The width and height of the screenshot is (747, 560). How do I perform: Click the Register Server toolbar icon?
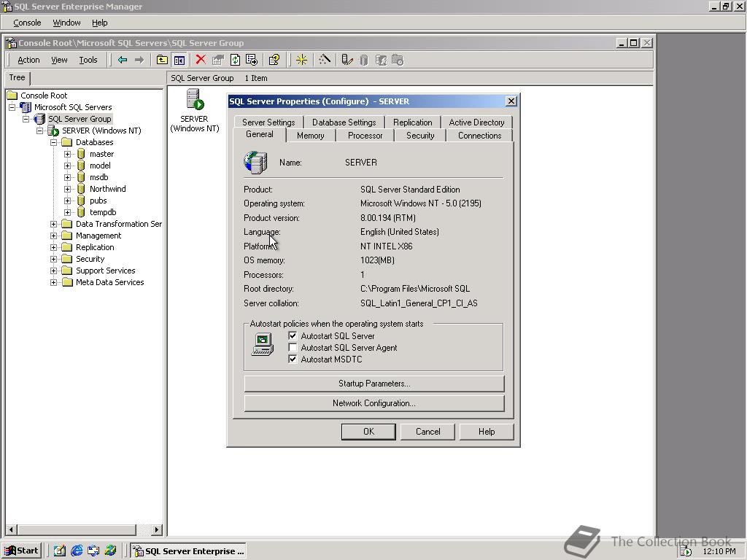pos(347,60)
